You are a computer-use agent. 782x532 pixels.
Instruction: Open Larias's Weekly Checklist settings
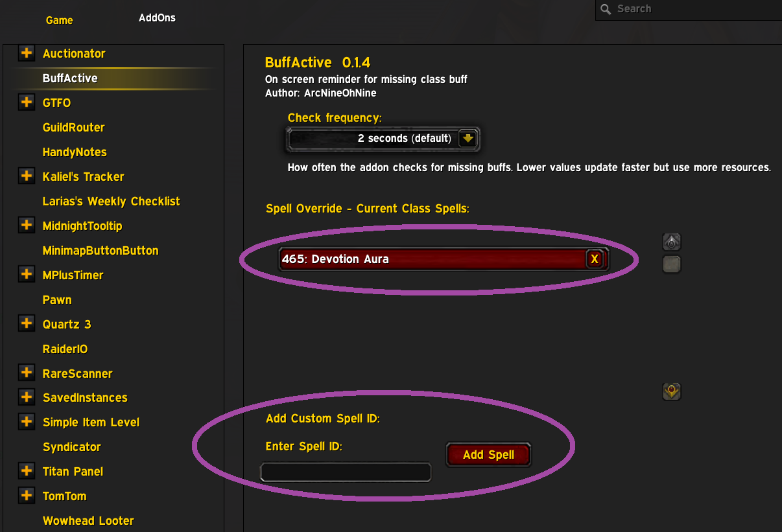click(x=112, y=201)
